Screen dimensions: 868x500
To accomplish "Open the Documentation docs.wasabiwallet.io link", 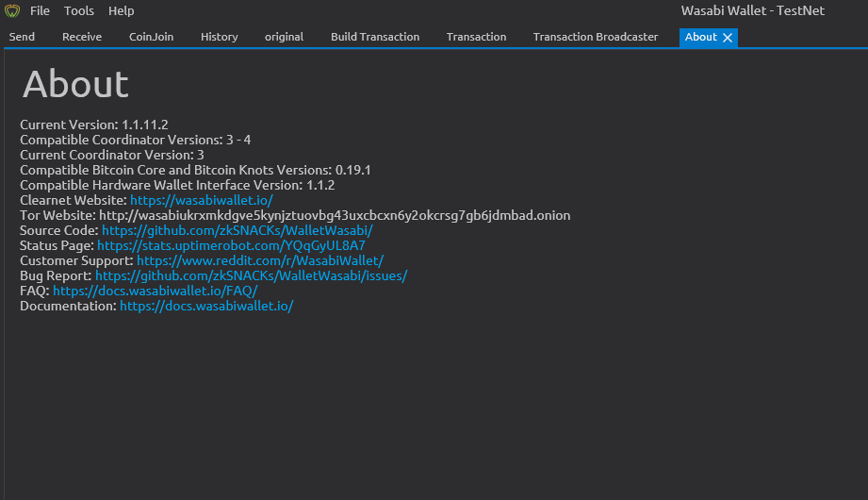I will (206, 306).
